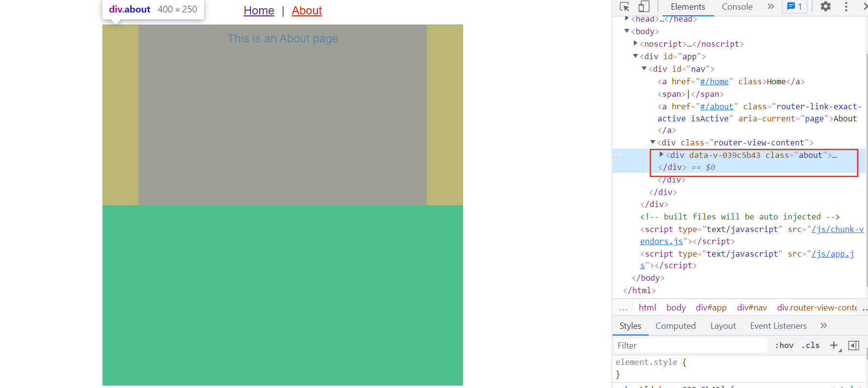868x388 pixels.
Task: Click the breadcrumb left ellipsis
Action: tap(623, 308)
